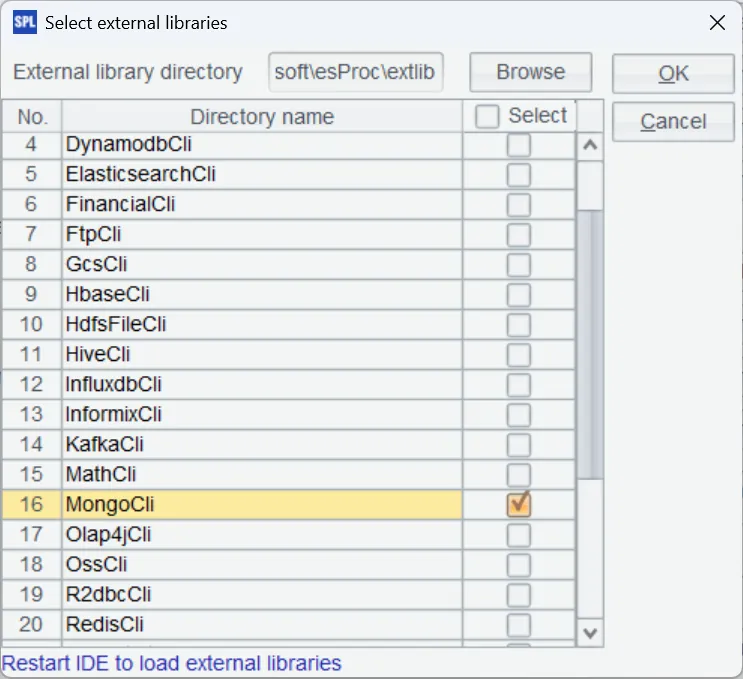Image resolution: width=743 pixels, height=679 pixels.
Task: Select the HdfsFileCli row
Action: (x=260, y=325)
